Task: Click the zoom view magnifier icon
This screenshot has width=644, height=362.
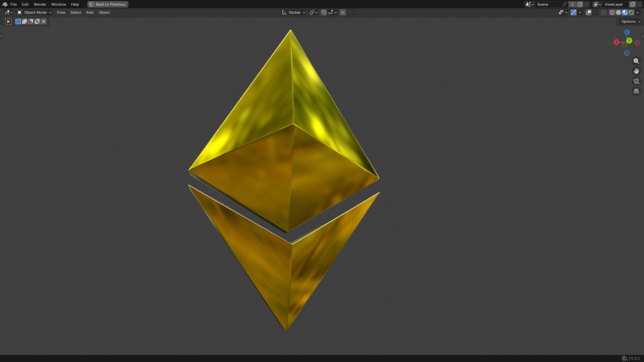Action: coord(636,61)
